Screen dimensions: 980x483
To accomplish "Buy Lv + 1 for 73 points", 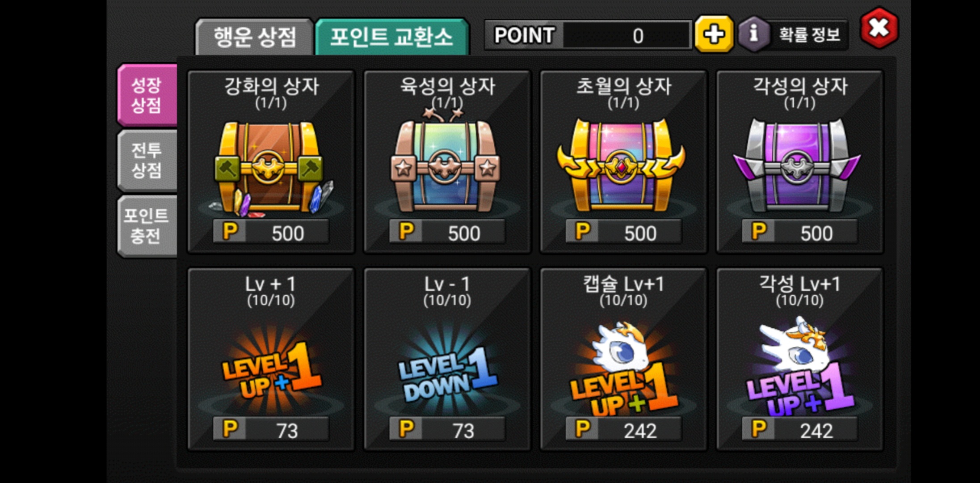I will point(271,429).
